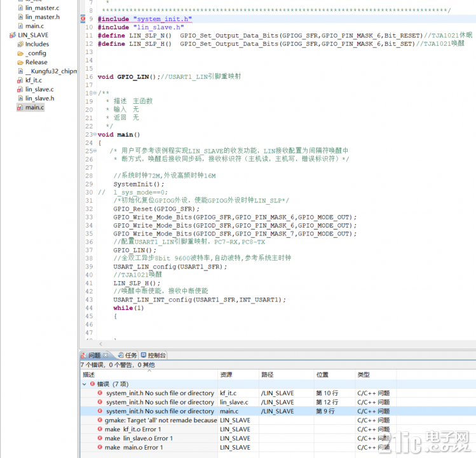Open lin_master.c in project tree

tap(42, 8)
